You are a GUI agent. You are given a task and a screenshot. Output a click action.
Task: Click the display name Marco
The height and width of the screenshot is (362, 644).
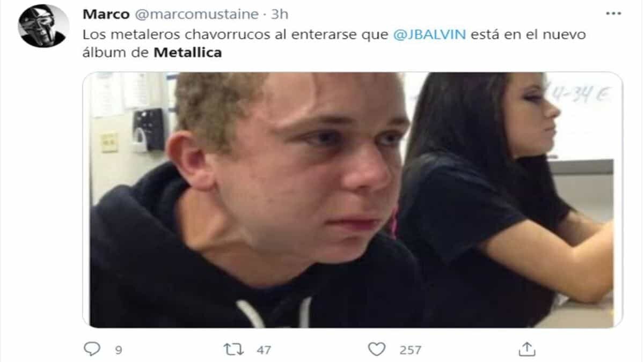click(x=106, y=14)
